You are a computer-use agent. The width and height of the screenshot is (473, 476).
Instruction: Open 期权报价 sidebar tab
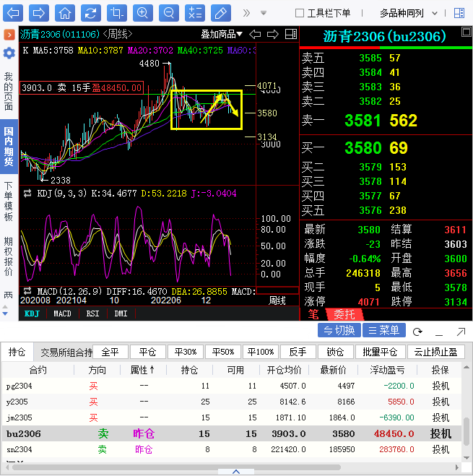coord(9,256)
